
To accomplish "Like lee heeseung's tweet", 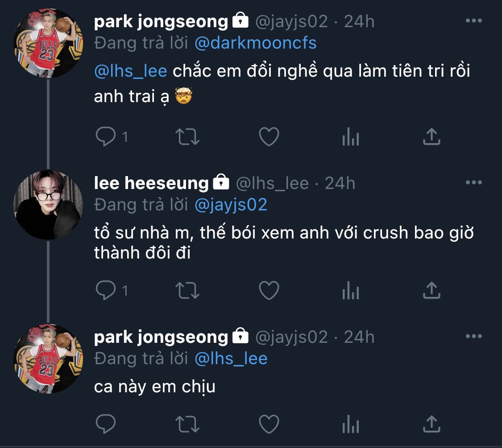I will click(x=269, y=291).
